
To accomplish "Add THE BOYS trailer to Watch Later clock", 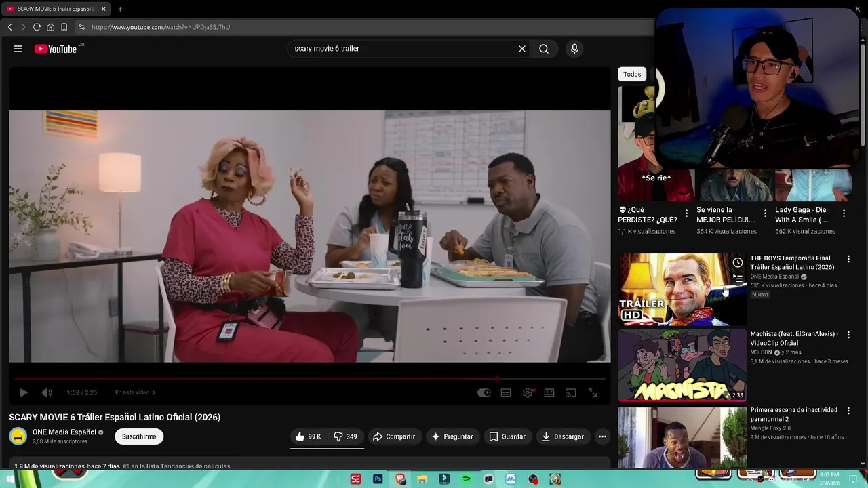I will click(738, 263).
